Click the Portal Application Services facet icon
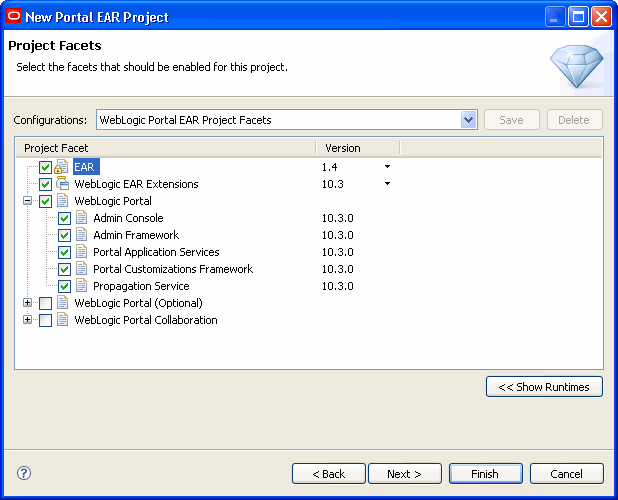Viewport: 618px width, 500px height. [x=82, y=252]
